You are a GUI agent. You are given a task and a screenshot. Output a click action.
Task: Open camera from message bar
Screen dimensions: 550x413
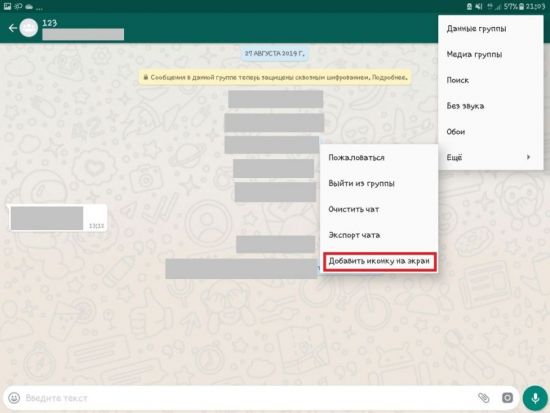(507, 398)
